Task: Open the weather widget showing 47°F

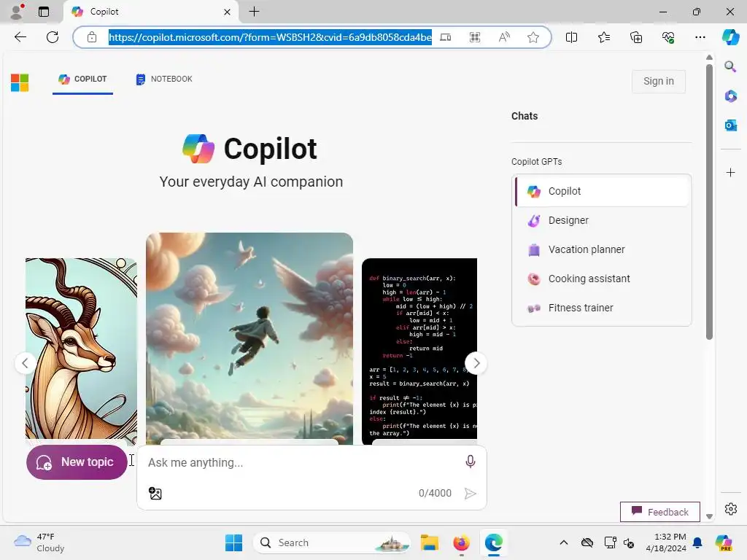Action: tap(39, 542)
